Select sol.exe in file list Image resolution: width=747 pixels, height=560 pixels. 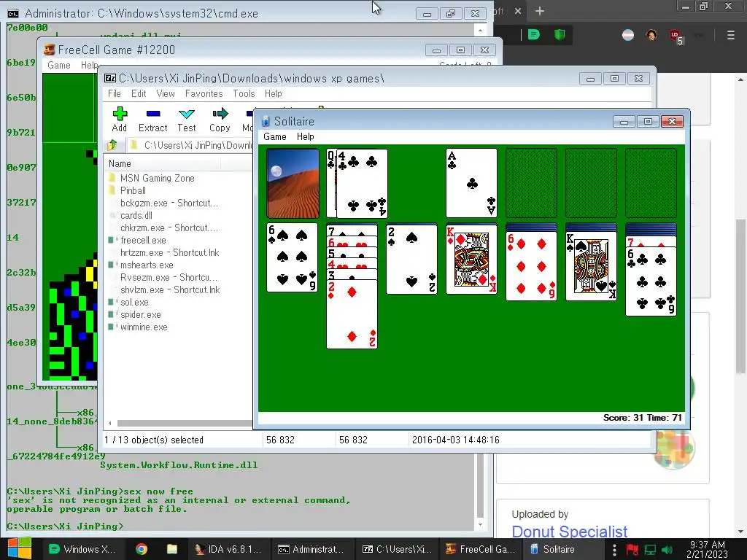tap(134, 302)
